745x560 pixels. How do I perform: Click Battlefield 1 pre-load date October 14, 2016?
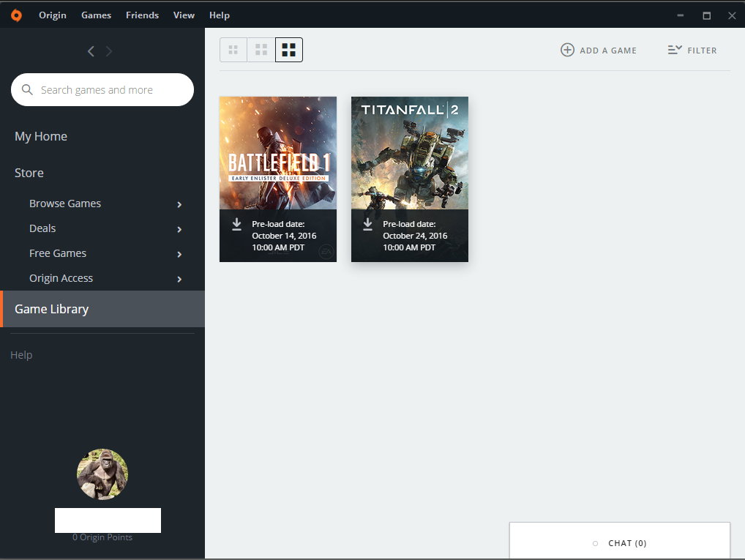[284, 236]
